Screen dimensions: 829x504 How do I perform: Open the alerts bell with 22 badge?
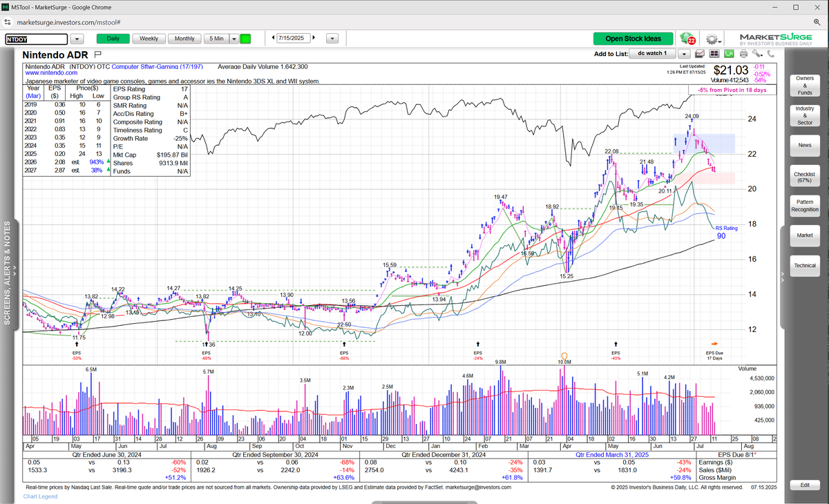tap(687, 39)
